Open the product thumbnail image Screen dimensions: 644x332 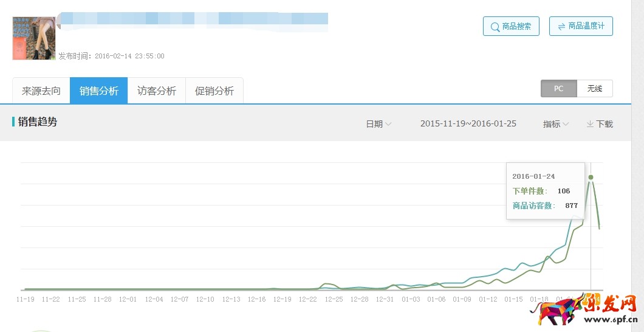click(34, 38)
